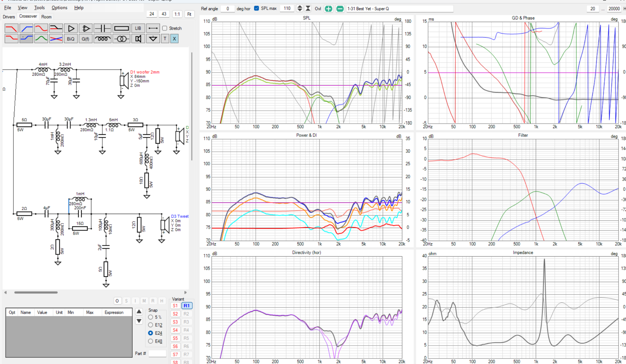The image size is (626, 364).
Task: Click the hourglass icon beside SPL max
Action: click(x=308, y=8)
